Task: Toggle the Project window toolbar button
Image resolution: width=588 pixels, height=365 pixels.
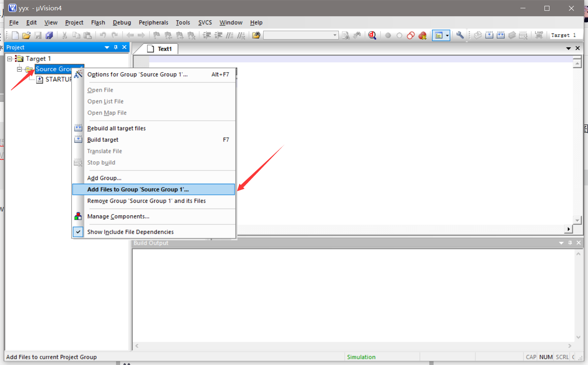Action: pos(438,35)
